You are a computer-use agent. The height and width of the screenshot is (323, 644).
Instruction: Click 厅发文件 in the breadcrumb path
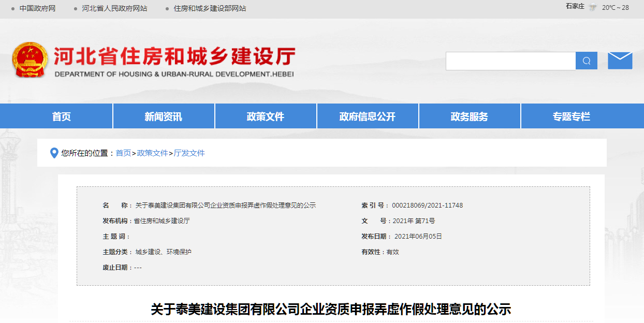(x=189, y=153)
